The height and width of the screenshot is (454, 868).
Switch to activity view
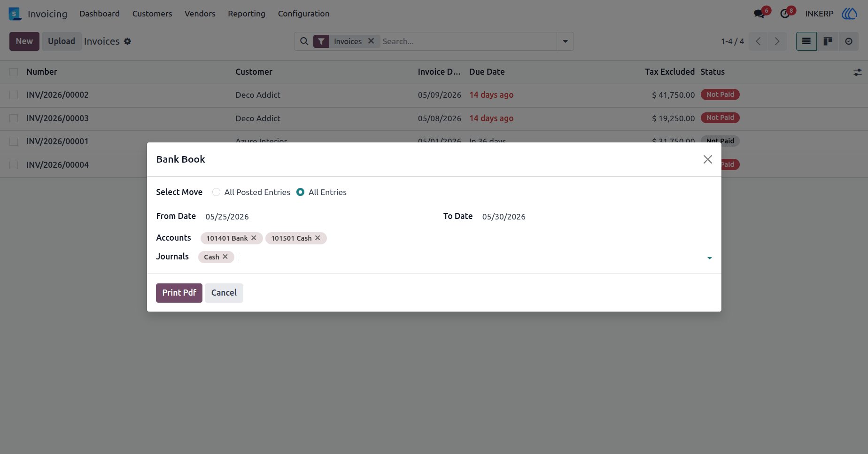pyautogui.click(x=849, y=41)
